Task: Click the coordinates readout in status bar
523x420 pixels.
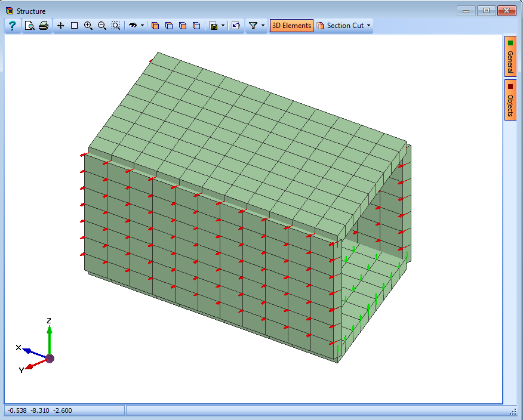Action: point(39,410)
